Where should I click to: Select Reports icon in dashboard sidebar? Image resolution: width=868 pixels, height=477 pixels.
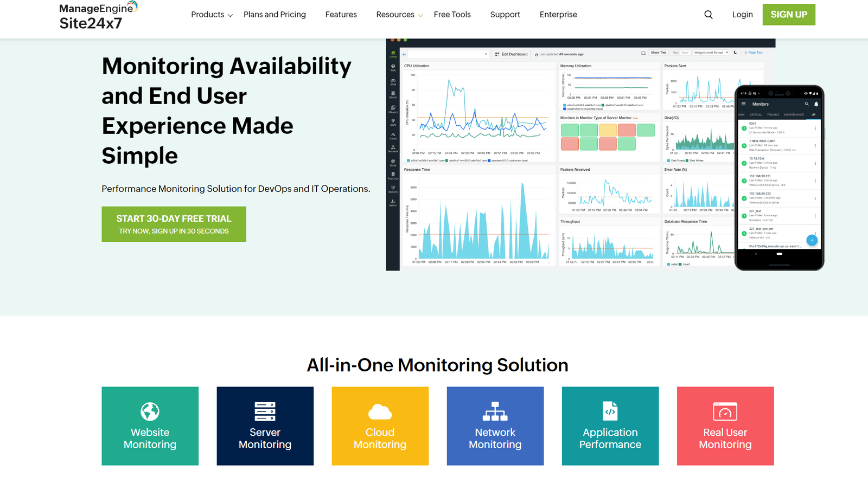tap(393, 189)
